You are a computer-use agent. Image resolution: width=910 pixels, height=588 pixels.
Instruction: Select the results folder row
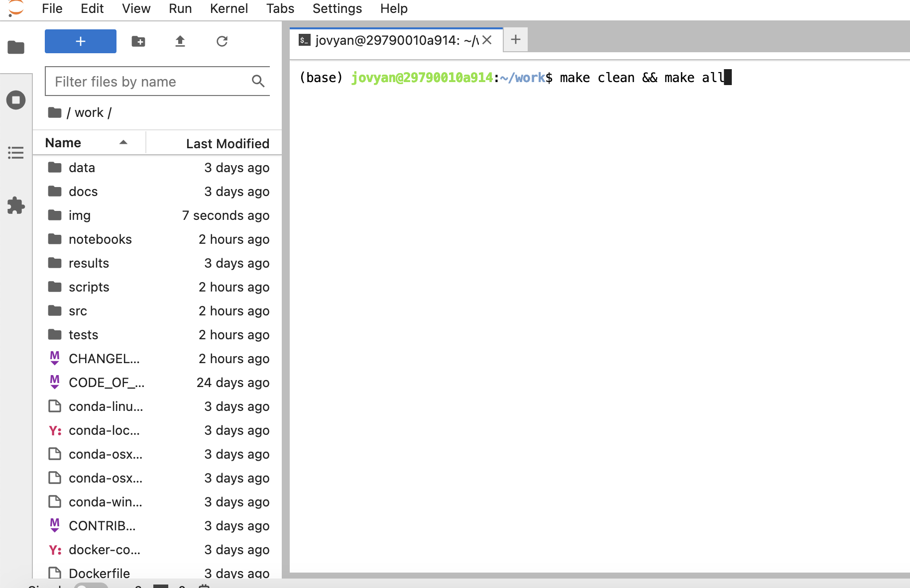pos(157,263)
